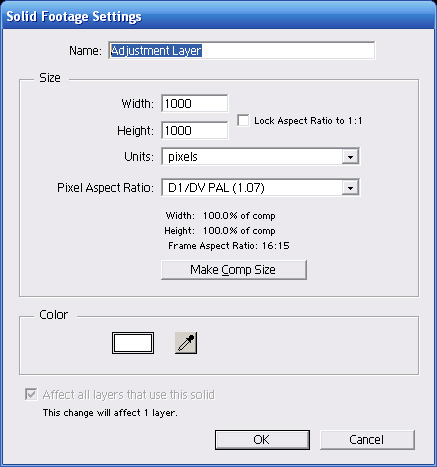Focus the Adjustment Layer name field
Screen dimensions: 437x467
242,51
